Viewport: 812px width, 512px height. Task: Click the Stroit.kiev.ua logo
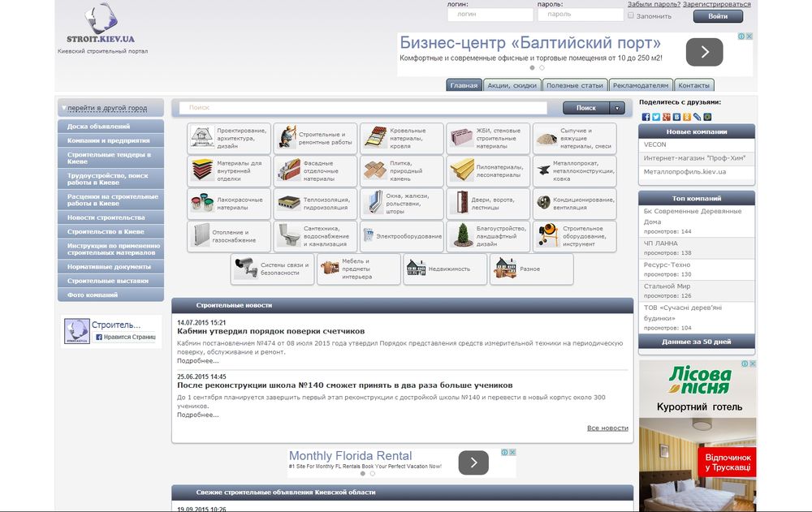pyautogui.click(x=101, y=24)
